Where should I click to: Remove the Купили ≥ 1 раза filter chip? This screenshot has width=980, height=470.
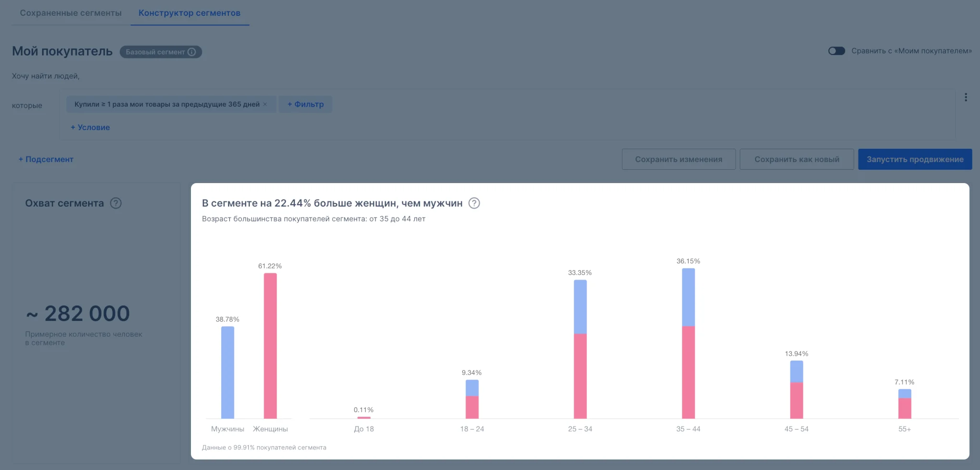click(265, 104)
